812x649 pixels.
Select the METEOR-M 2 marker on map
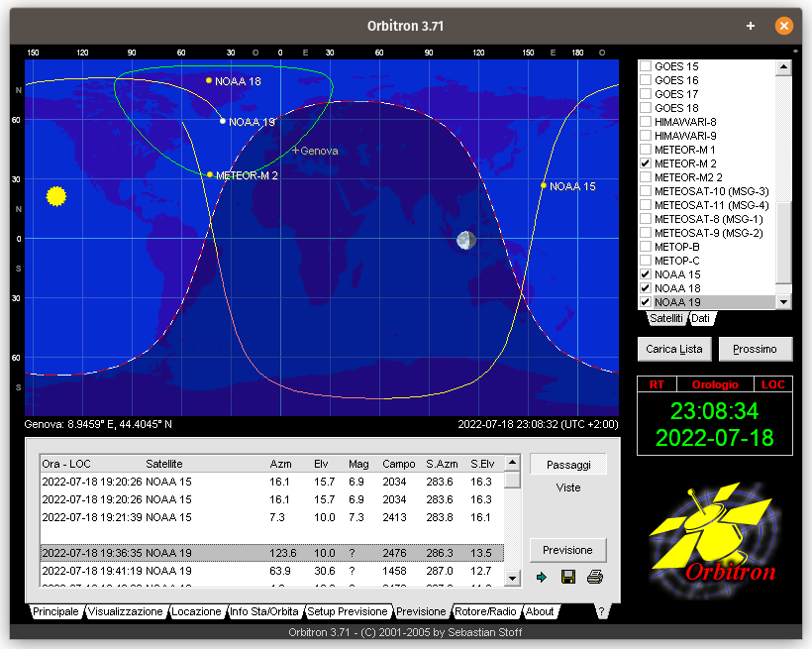[x=210, y=174]
